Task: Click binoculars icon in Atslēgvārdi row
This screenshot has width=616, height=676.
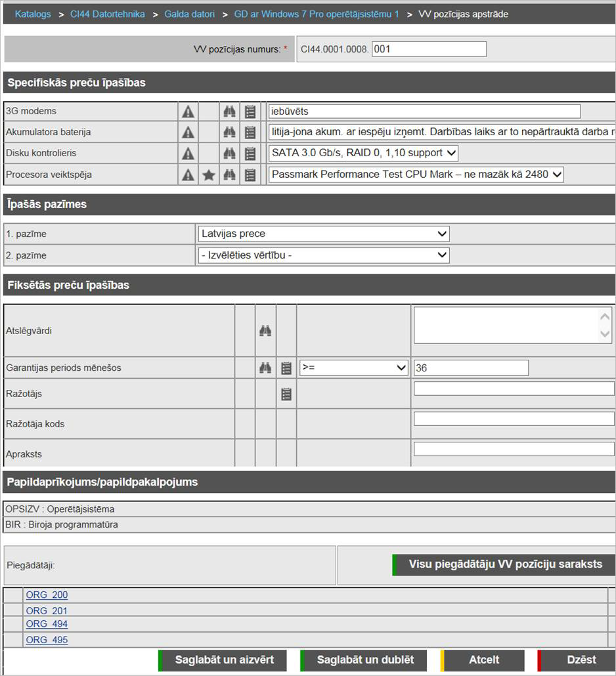Action: pos(265,331)
